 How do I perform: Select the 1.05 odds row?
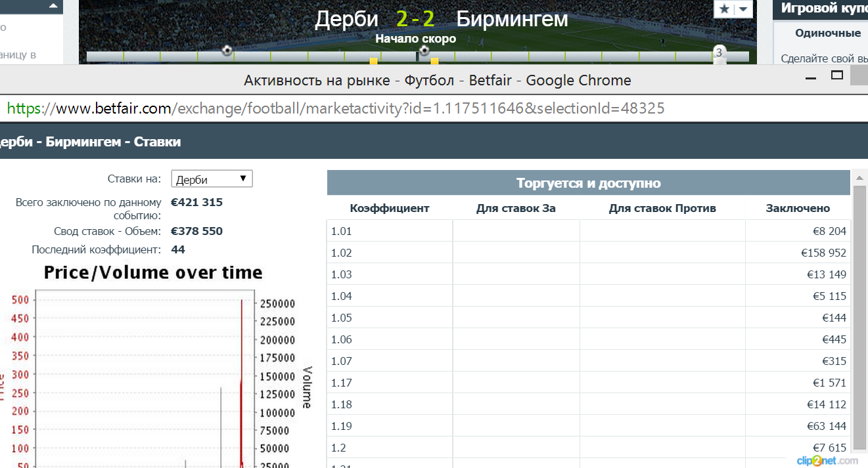click(x=589, y=318)
